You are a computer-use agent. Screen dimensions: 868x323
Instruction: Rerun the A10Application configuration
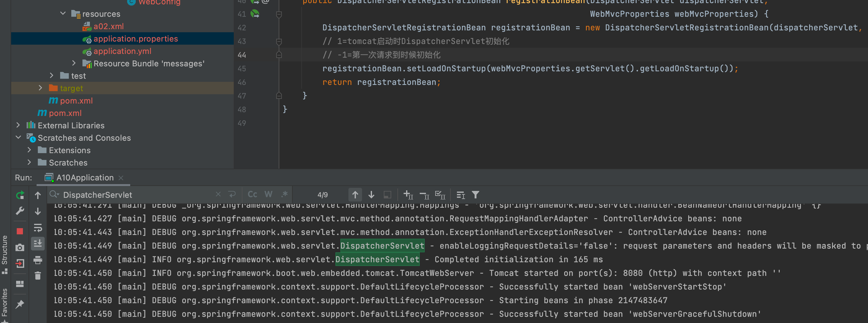(x=20, y=195)
